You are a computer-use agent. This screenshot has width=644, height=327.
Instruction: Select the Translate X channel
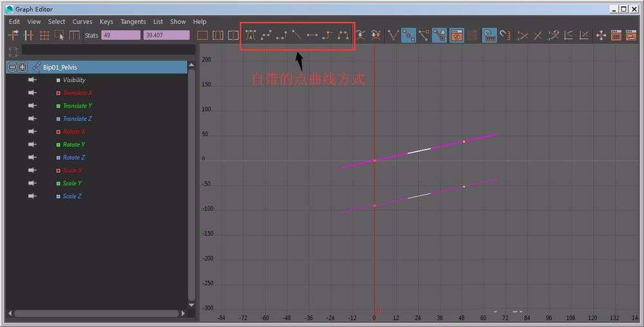point(78,93)
